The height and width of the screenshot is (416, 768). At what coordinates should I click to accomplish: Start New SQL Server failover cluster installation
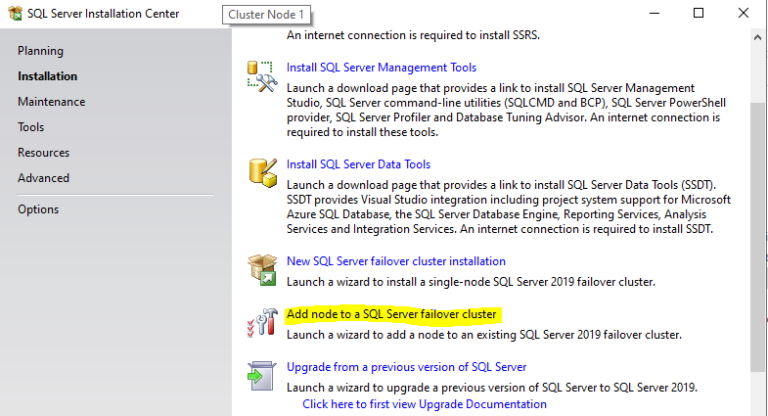396,262
